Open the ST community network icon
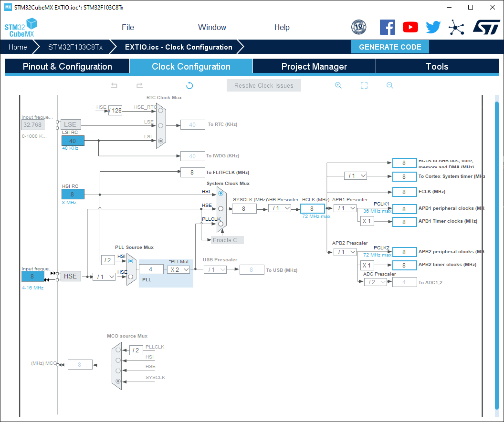Image resolution: width=504 pixels, height=422 pixels. tap(456, 27)
